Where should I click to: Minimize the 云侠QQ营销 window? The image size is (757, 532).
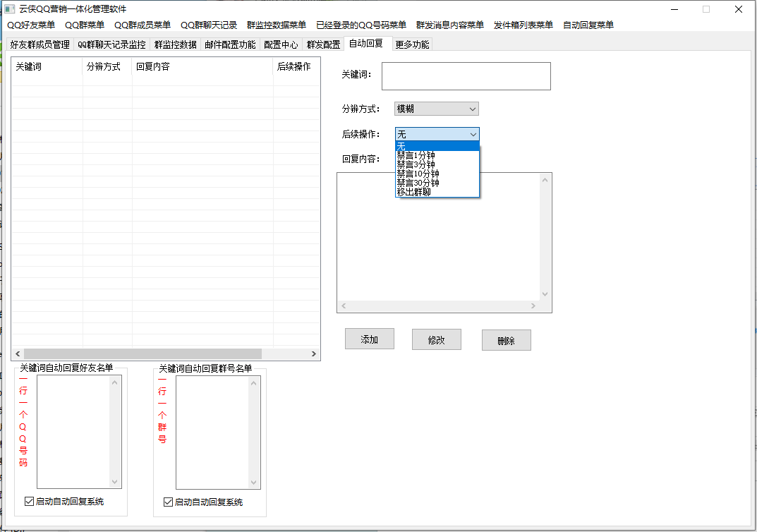[674, 9]
